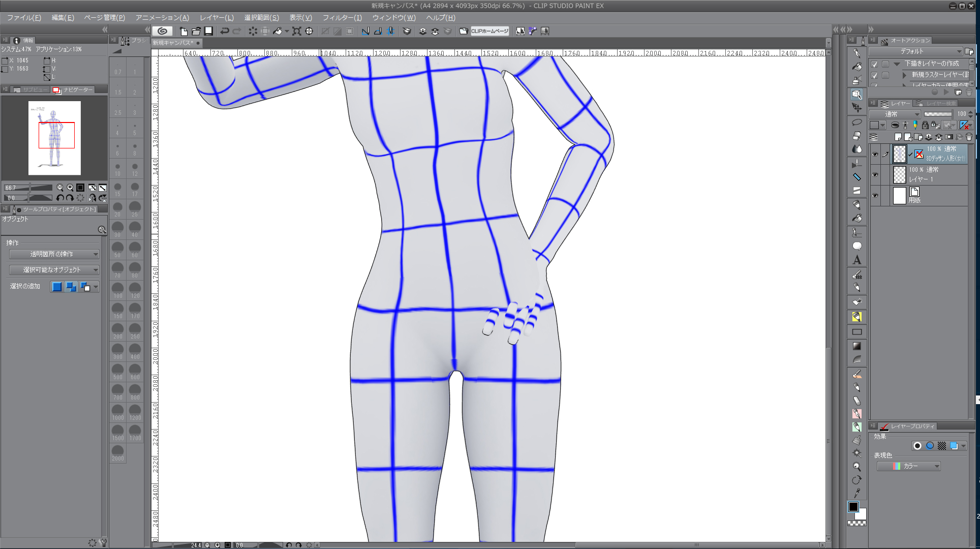This screenshot has width=980, height=549.
Task: Select the Lasso selection tool
Action: [857, 123]
